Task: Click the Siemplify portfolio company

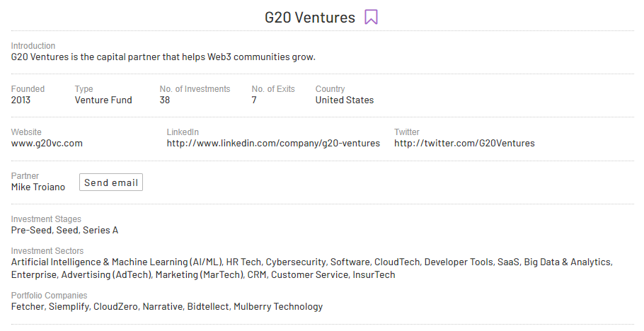Action: coord(69,306)
